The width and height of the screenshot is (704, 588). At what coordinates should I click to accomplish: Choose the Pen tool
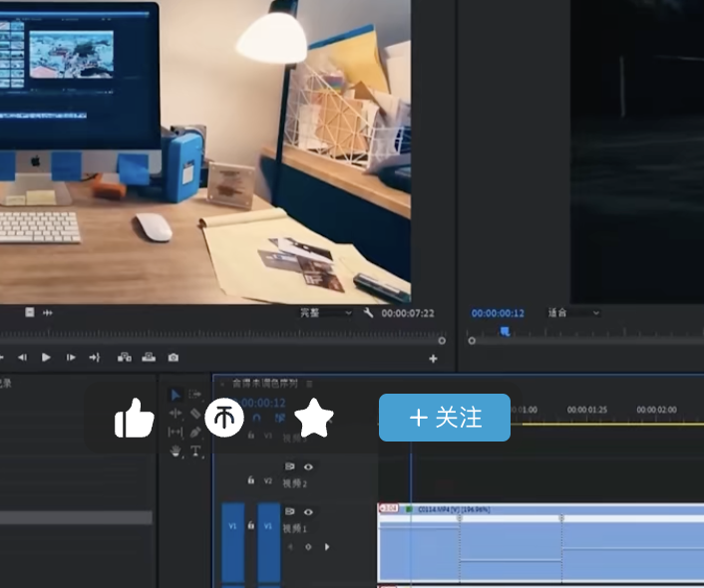click(195, 432)
